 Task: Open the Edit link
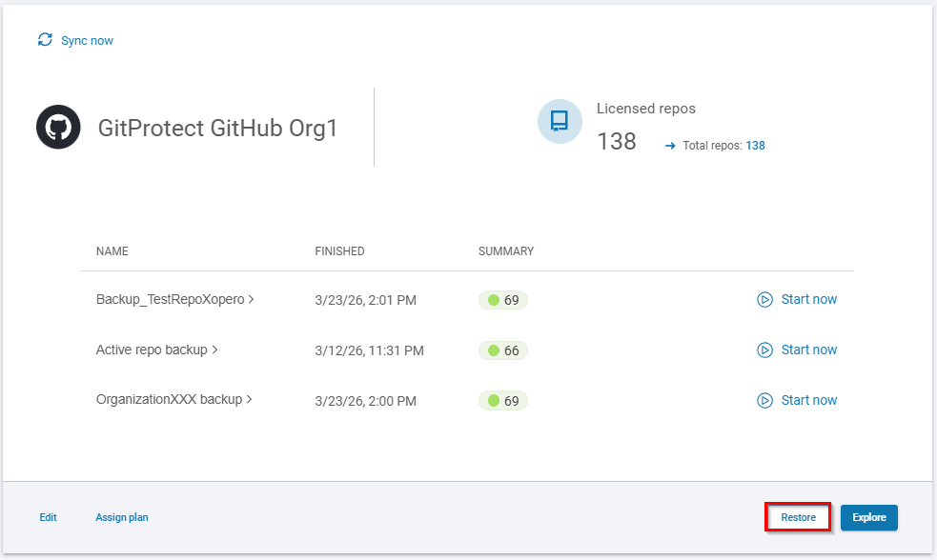pos(48,517)
